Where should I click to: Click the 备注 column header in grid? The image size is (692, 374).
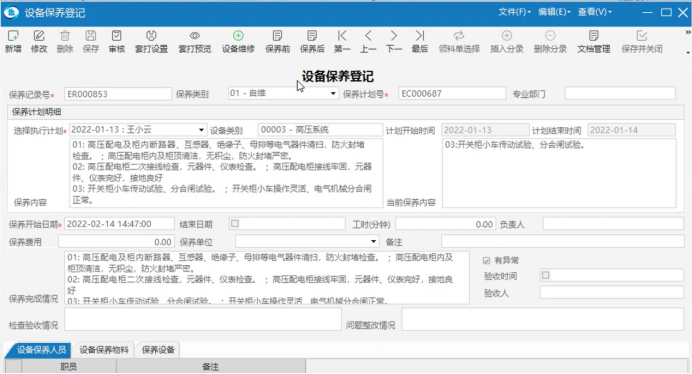point(211,366)
